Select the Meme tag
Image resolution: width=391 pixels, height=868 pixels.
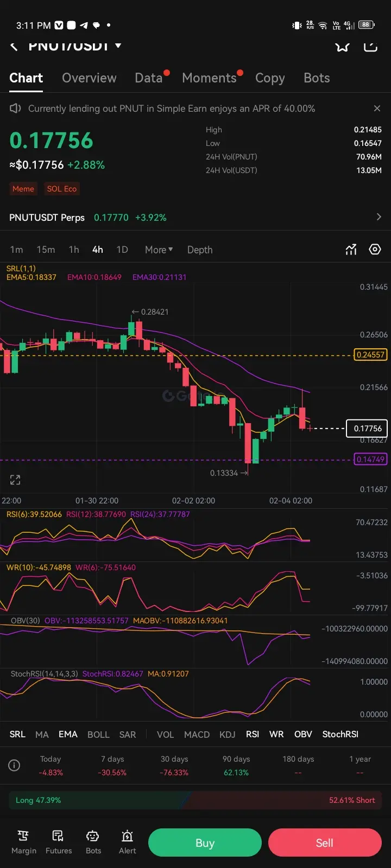(23, 189)
